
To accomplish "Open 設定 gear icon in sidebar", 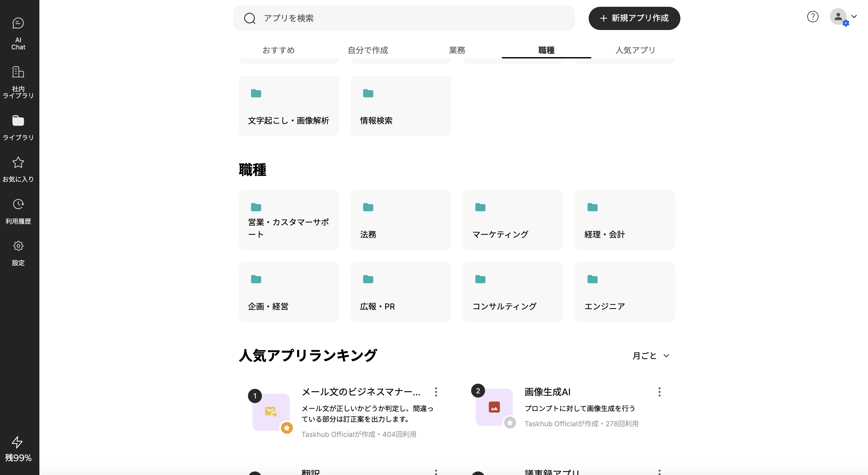I will (18, 253).
